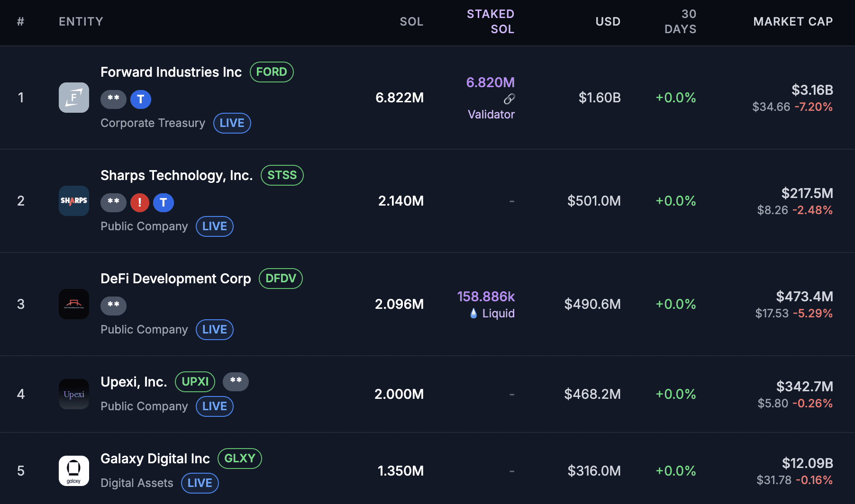Click the $217.5M market cap value
855x504 pixels.
(x=807, y=193)
